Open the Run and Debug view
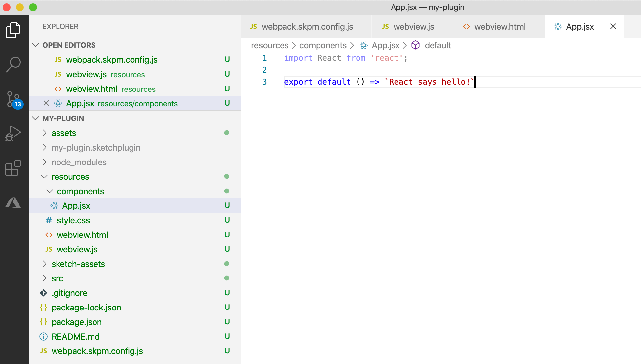Viewport: 641px width, 364px height. coord(13,134)
